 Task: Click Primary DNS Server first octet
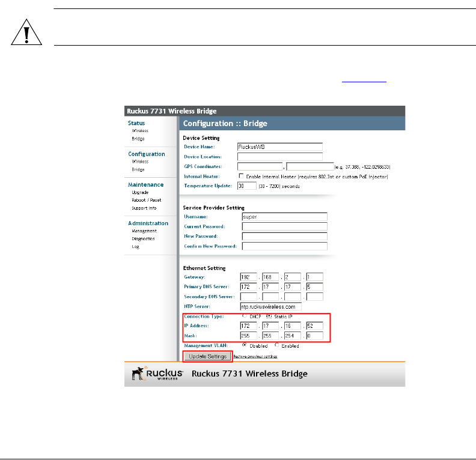tap(248, 287)
